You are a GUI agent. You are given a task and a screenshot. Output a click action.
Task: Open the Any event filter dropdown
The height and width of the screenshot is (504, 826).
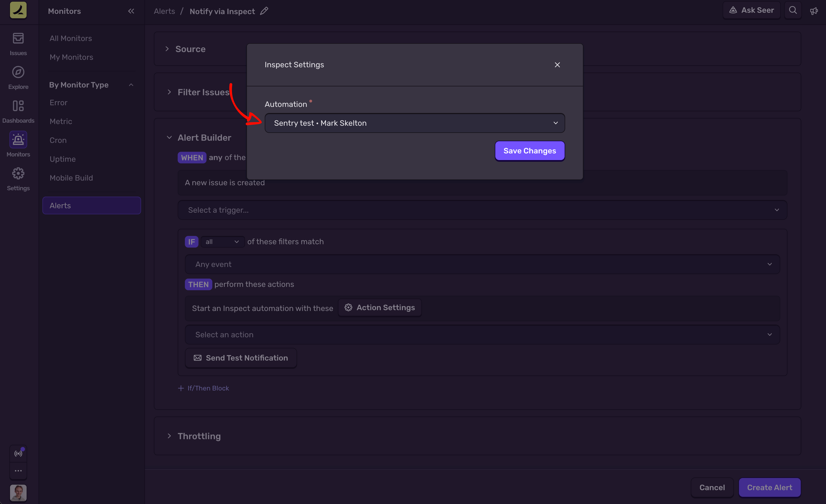[482, 264]
